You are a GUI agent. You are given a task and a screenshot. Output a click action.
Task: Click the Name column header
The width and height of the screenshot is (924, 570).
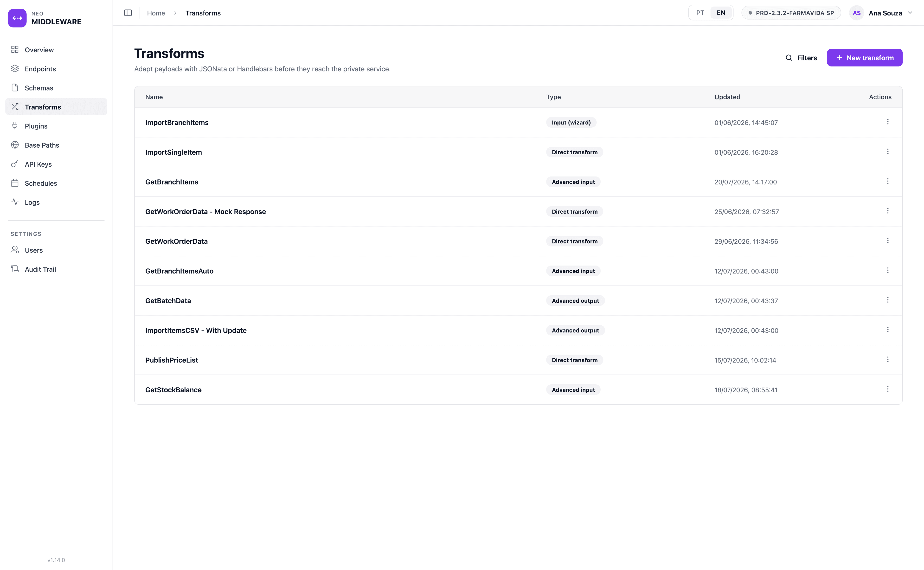tap(154, 97)
